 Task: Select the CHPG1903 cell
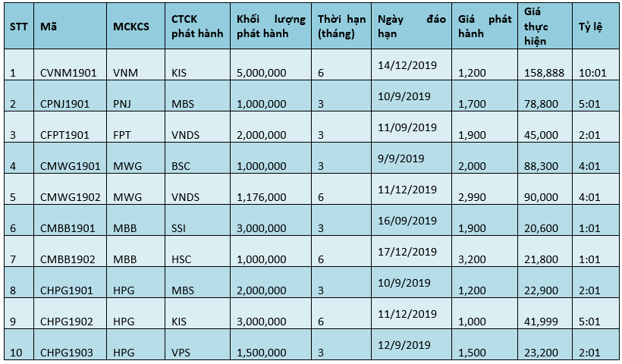[70, 344]
